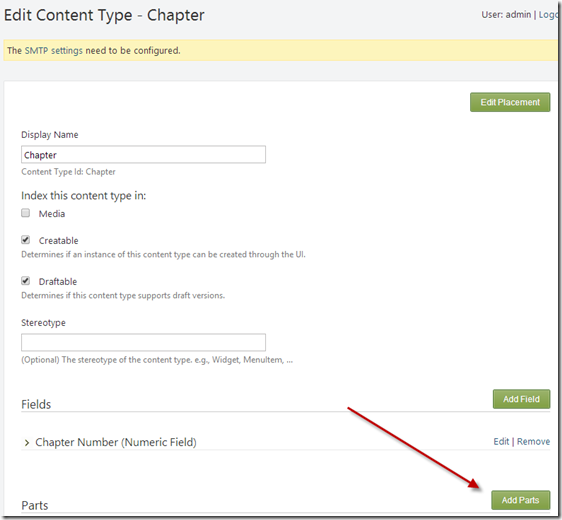Click the Add Field button

coord(521,399)
